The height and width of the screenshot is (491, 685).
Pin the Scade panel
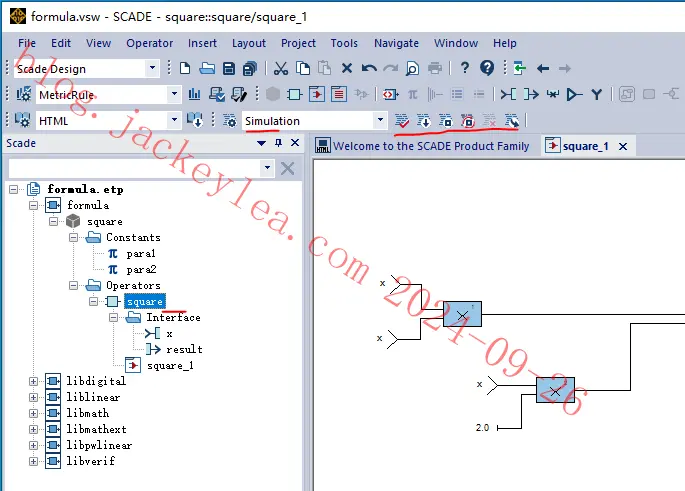[x=278, y=143]
